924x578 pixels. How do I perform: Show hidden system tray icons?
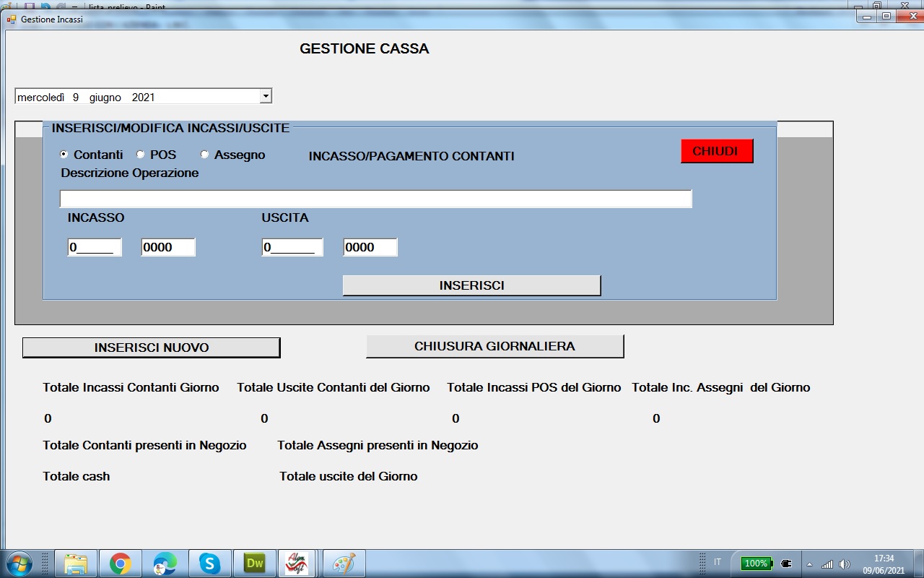[809, 564]
